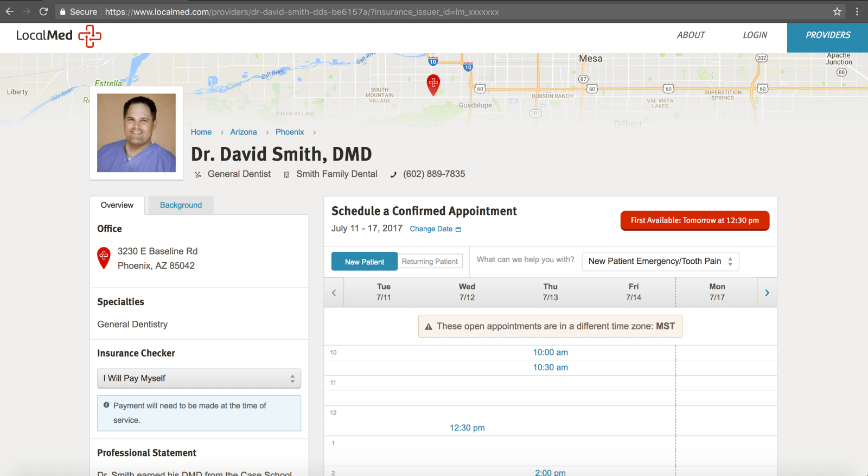
Task: Click Dr. David Smith's profile photo
Action: coord(136,133)
